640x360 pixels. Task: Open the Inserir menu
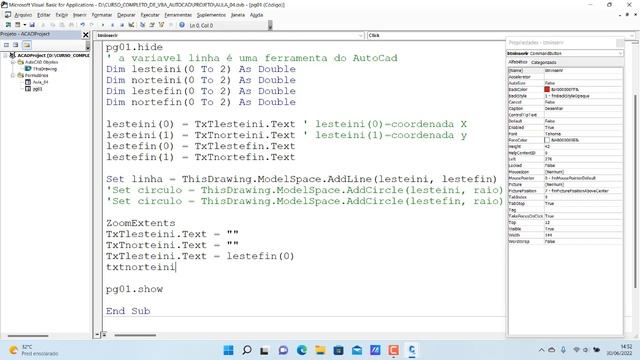[x=80, y=15]
